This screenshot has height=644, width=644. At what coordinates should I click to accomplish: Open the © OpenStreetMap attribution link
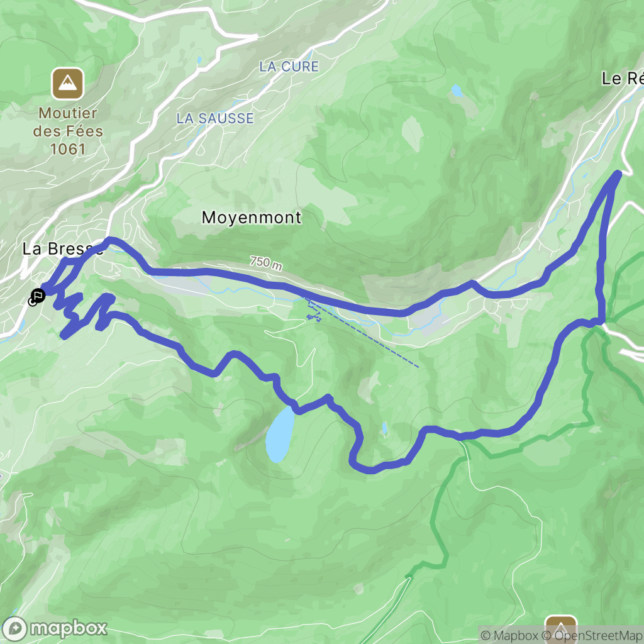(x=592, y=636)
